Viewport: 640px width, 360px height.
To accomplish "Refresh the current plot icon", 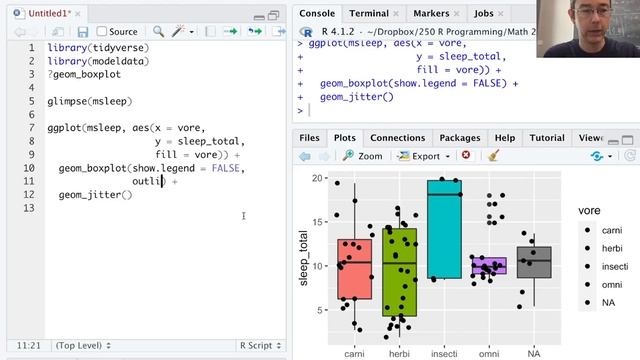I will tap(629, 156).
